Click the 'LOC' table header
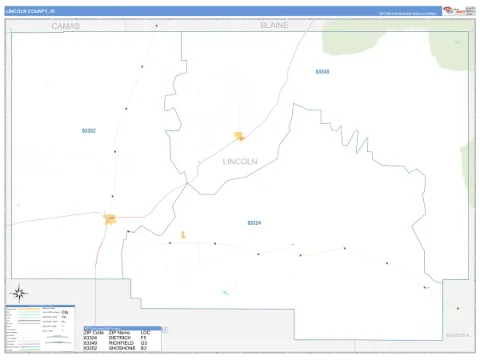Image resolution: width=480 pixels, height=360 pixels. pyautogui.click(x=145, y=333)
